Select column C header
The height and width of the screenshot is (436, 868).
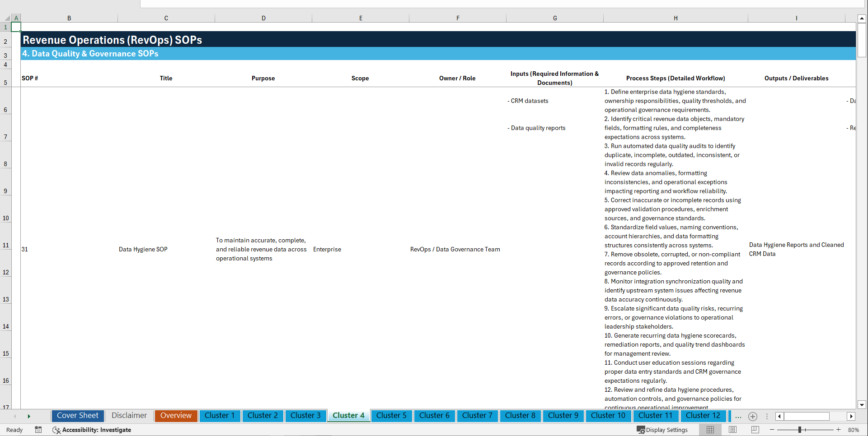[x=166, y=18]
